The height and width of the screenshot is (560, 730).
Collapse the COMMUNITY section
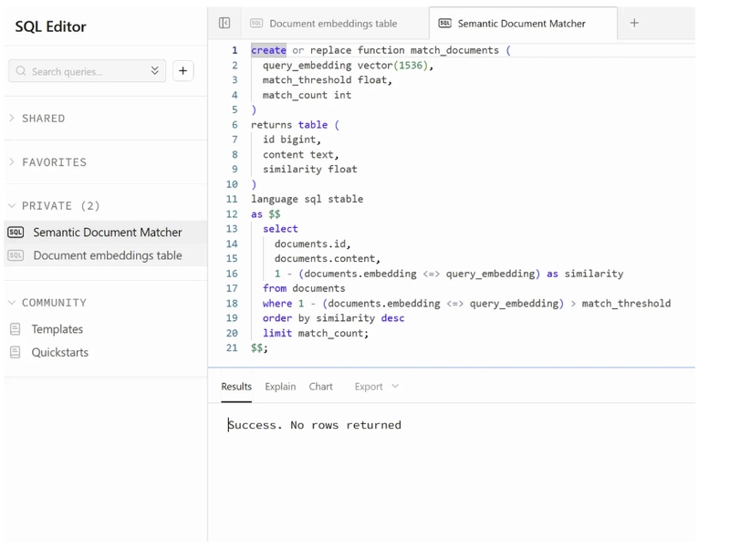[53, 303]
